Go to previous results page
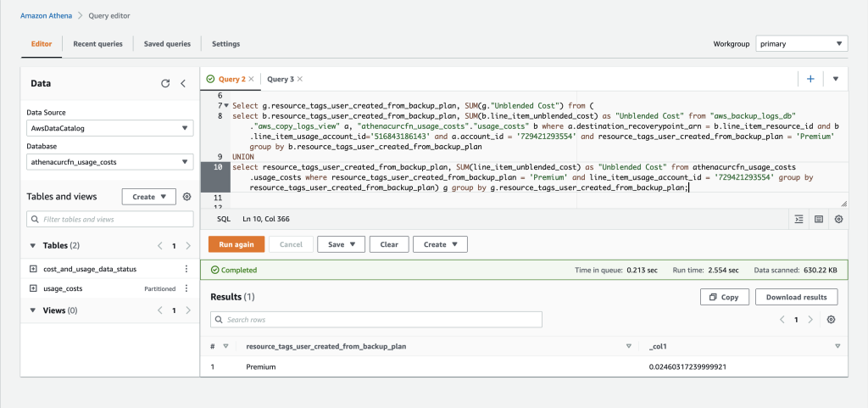868x408 pixels. coord(782,320)
